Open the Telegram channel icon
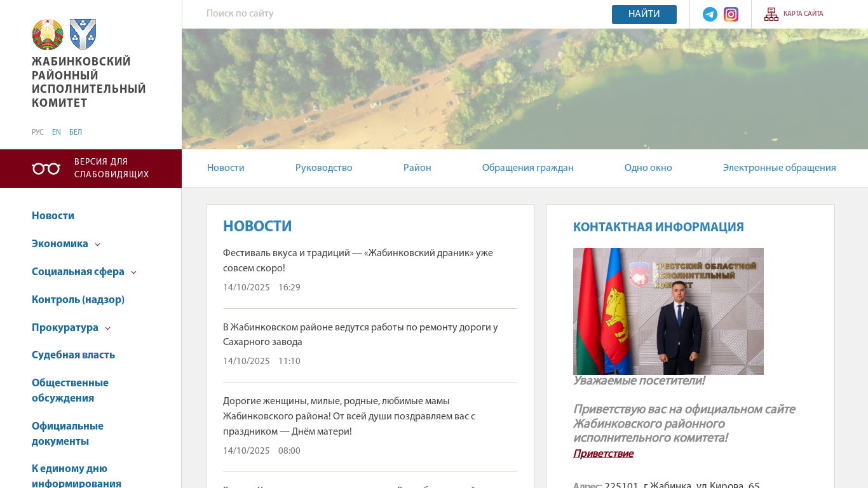The height and width of the screenshot is (488, 868). [710, 14]
